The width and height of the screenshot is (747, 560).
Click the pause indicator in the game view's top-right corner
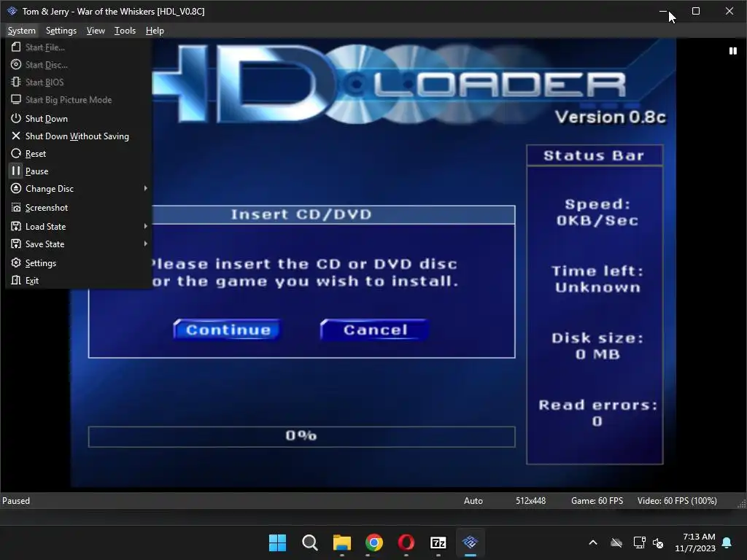click(x=732, y=51)
